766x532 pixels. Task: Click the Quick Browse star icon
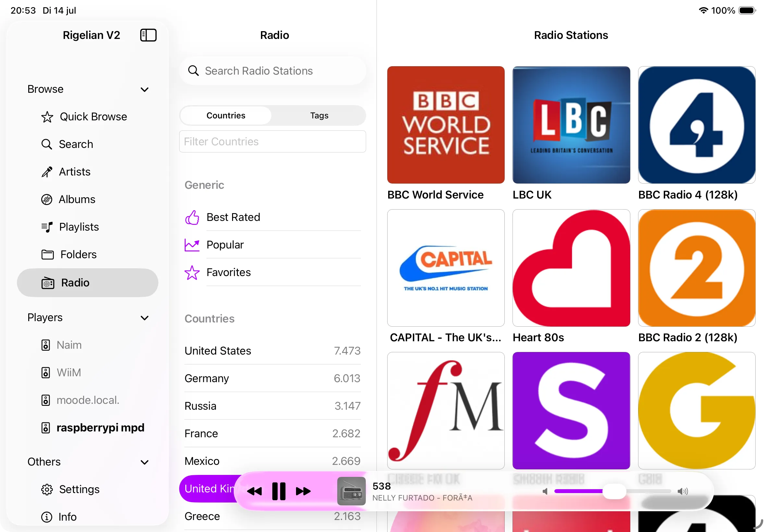[47, 117]
